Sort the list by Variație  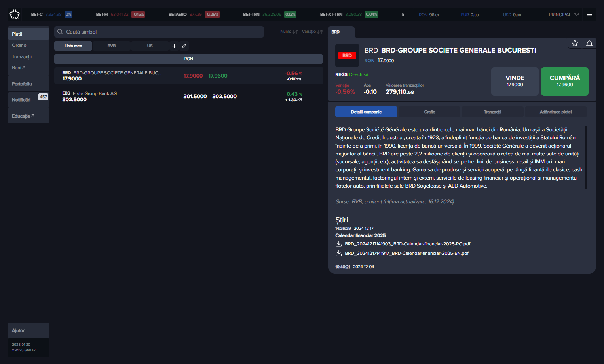pyautogui.click(x=312, y=32)
